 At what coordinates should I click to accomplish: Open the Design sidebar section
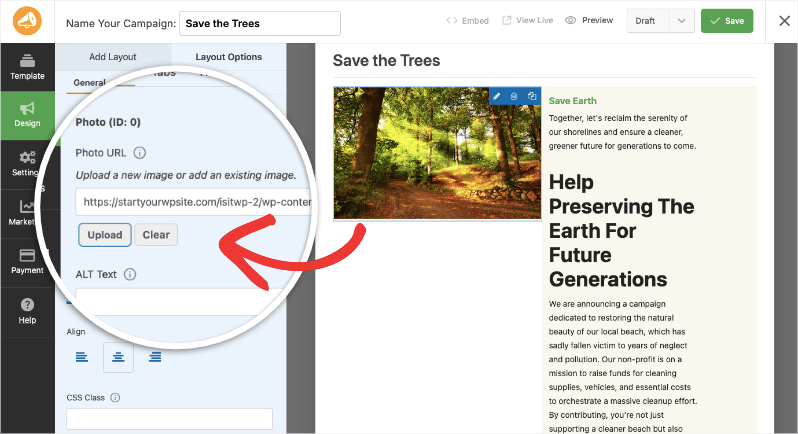[27, 115]
